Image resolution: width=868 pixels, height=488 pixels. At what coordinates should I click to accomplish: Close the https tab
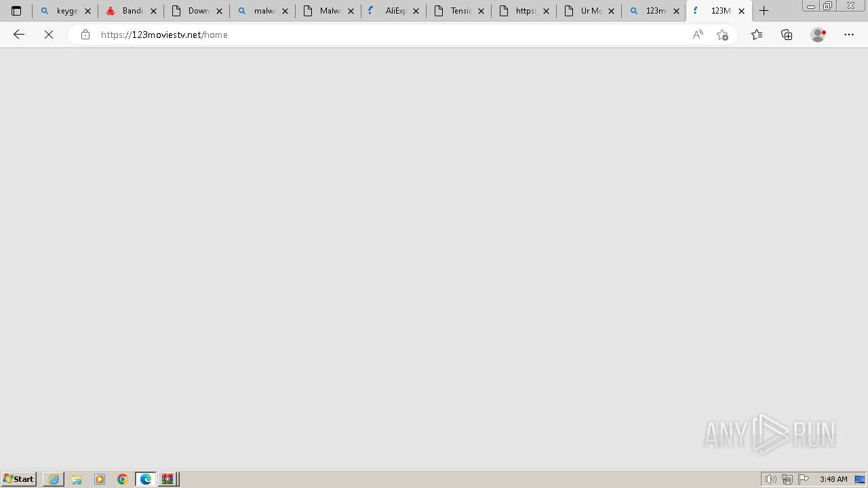546,11
